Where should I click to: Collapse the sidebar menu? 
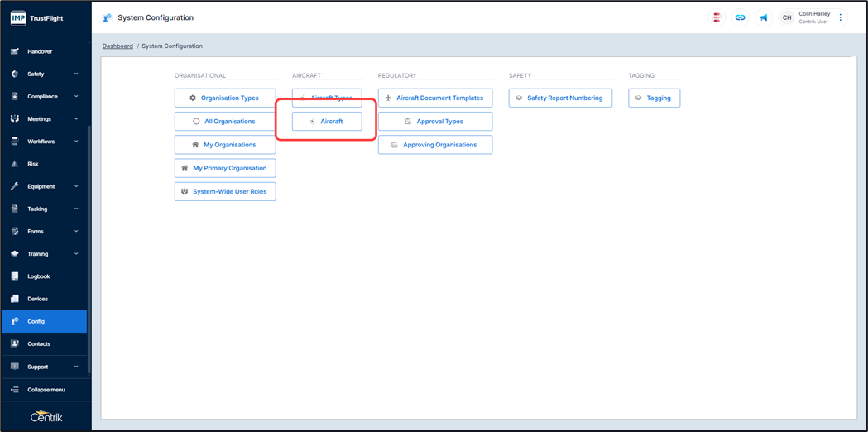[46, 390]
